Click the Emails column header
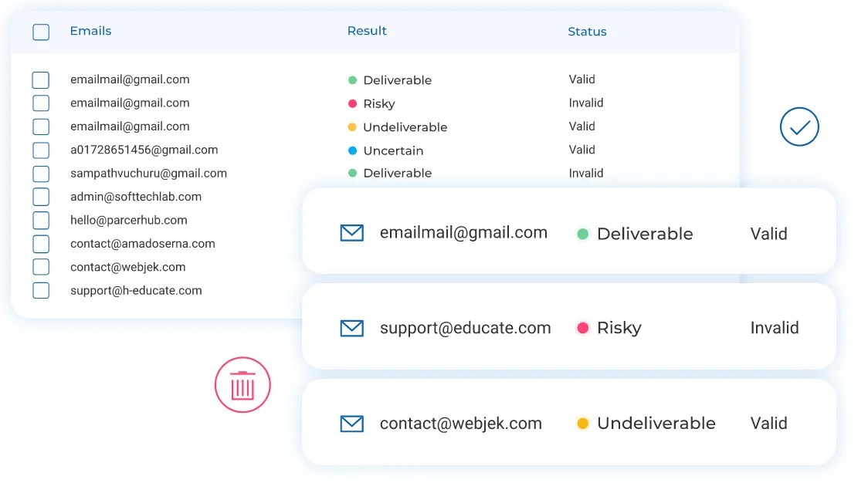The width and height of the screenshot is (868, 493). coord(90,31)
